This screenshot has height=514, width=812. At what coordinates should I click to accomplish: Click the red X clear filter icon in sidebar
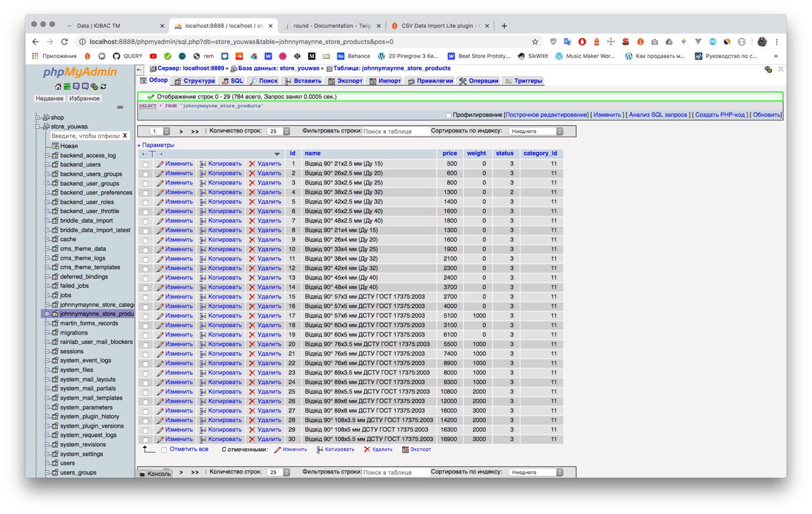click(125, 136)
